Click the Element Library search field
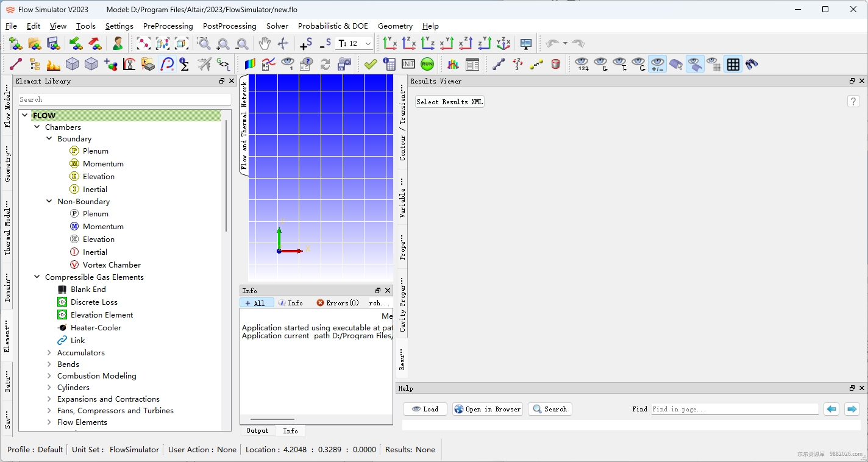Viewport: 868px width, 462px height. pyautogui.click(x=124, y=99)
